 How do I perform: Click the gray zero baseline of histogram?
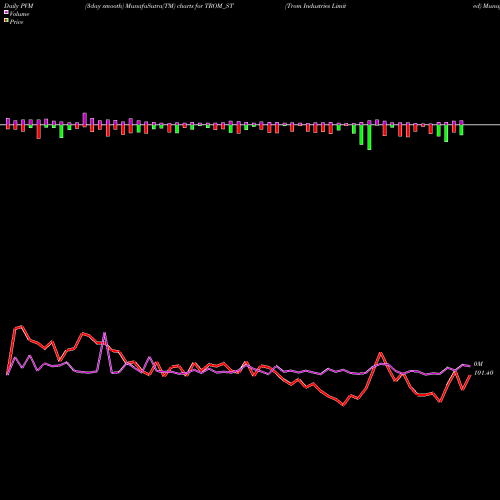coord(250,125)
